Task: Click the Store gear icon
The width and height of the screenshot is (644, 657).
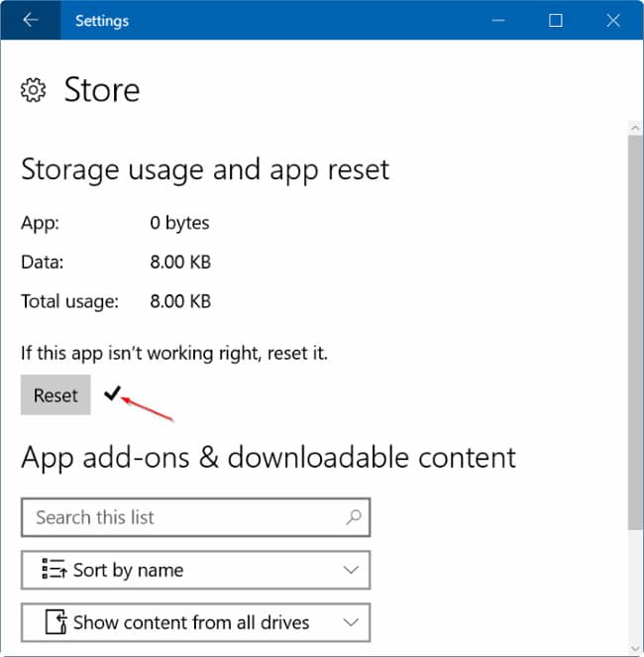Action: coord(33,89)
